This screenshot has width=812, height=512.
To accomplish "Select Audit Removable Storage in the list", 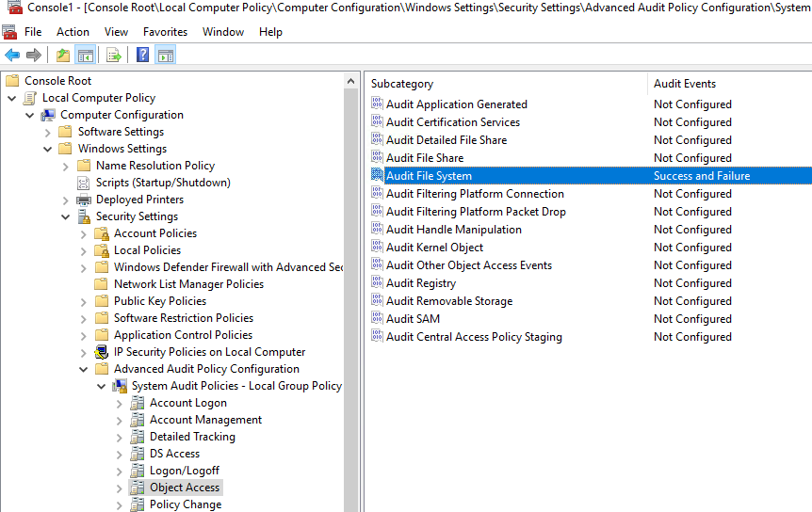I will (x=448, y=301).
